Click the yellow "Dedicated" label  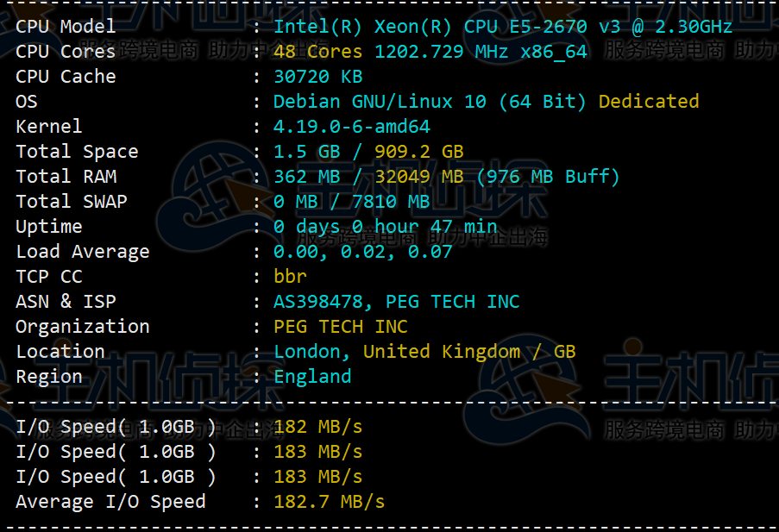click(649, 102)
